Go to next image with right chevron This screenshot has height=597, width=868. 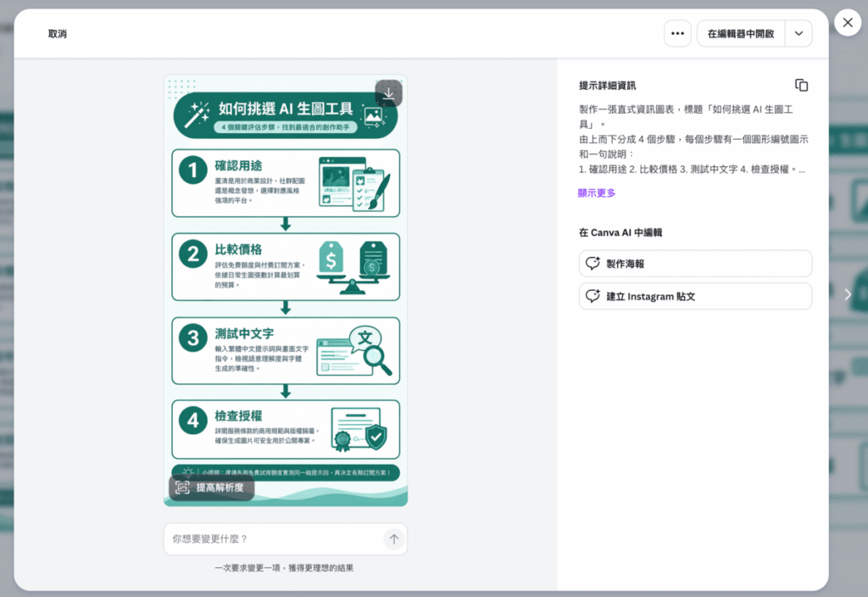(x=847, y=294)
